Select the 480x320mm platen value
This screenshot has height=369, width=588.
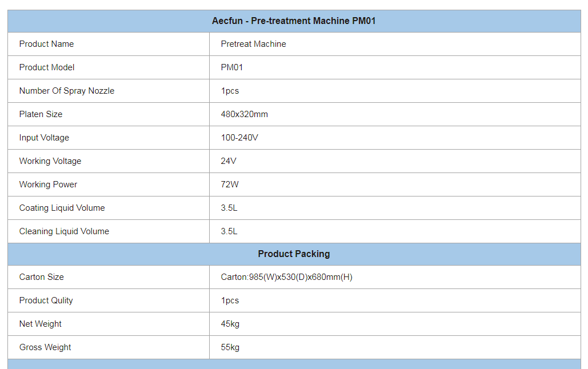click(244, 114)
